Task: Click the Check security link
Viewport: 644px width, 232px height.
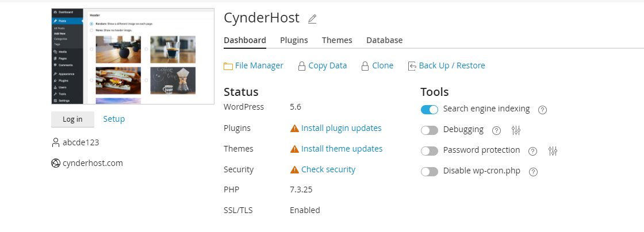Action: click(328, 169)
